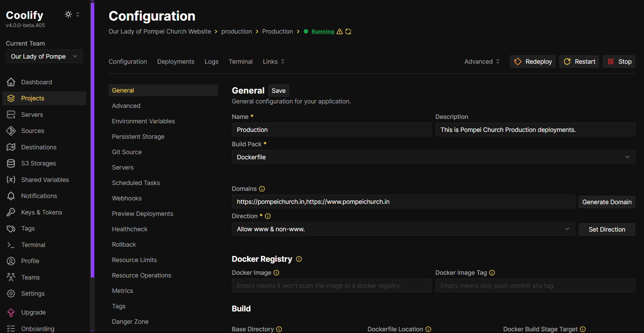Click the warning triangle icon beside Running
The height and width of the screenshot is (333, 644).
pyautogui.click(x=340, y=32)
